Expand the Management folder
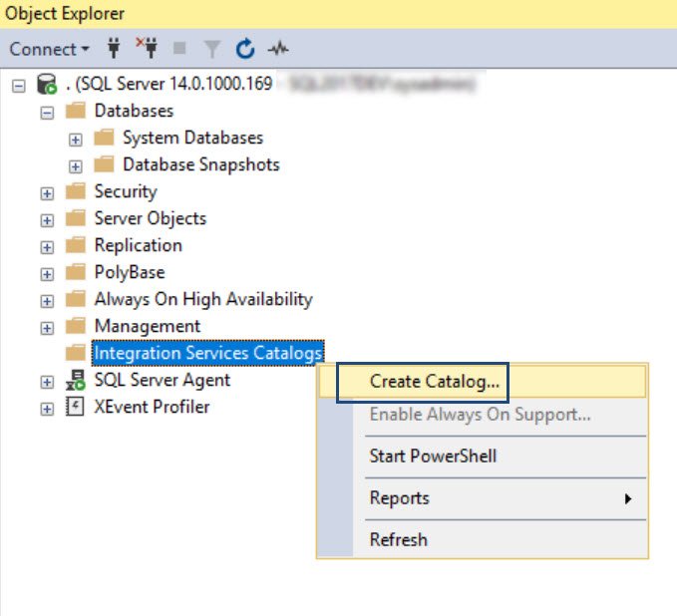Image resolution: width=677 pixels, height=616 pixels. [47, 328]
